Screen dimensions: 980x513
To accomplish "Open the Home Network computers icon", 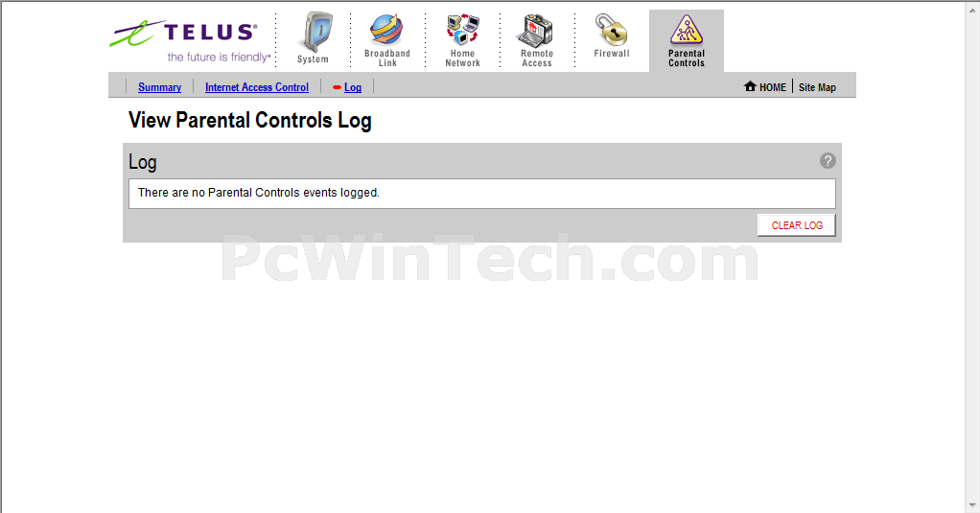I will (462, 30).
